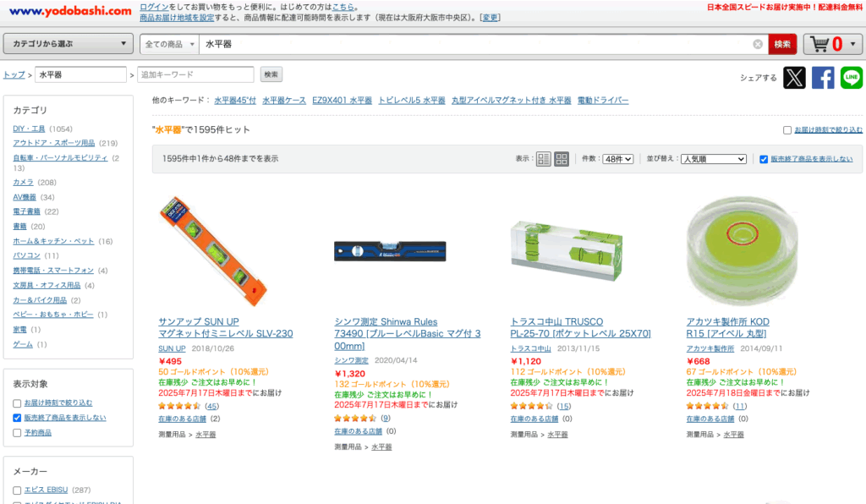This screenshot has width=866, height=504.
Task: Focus the 追加キーワード input field
Action: pos(195,74)
